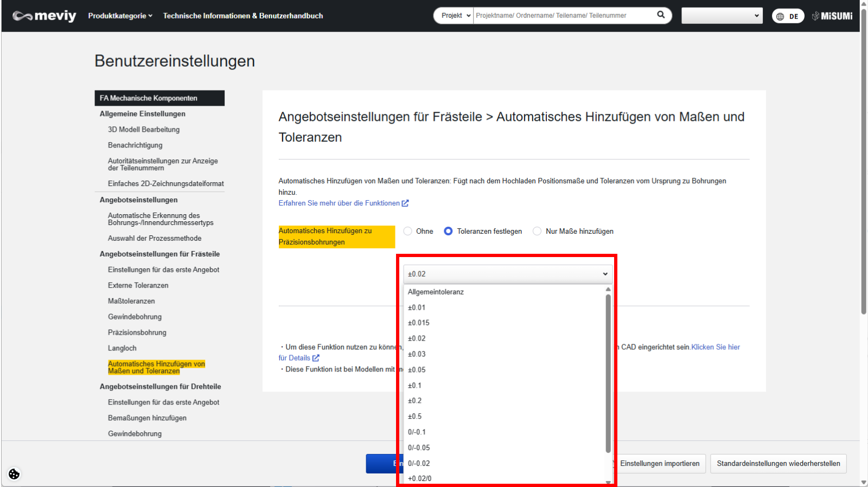Click the DE language globe button
Screen dimensions: 868x487
788,16
